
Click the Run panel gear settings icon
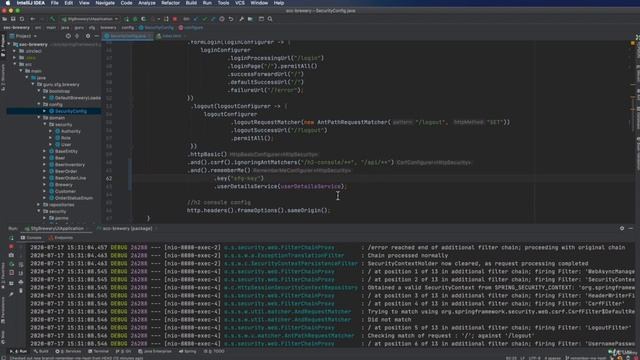pyautogui.click(x=622, y=229)
